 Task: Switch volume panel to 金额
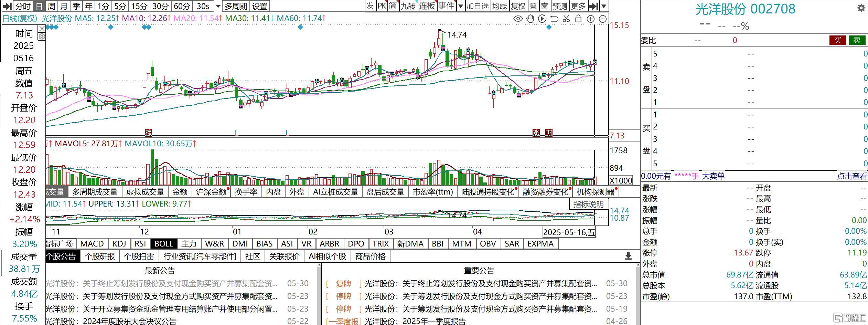point(180,192)
